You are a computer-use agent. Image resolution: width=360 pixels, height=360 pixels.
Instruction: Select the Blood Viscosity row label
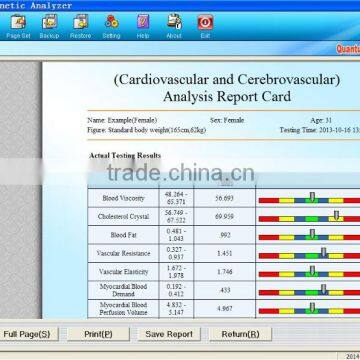pyautogui.click(x=123, y=198)
